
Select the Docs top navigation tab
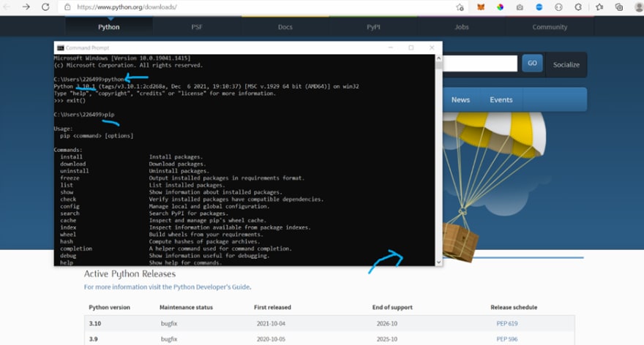(x=285, y=27)
